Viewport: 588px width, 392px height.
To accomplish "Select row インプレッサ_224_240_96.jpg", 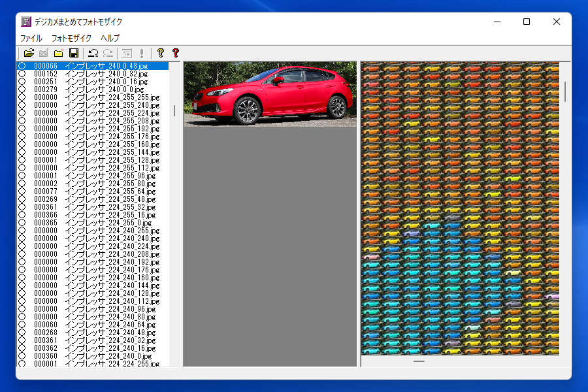I will click(x=93, y=309).
